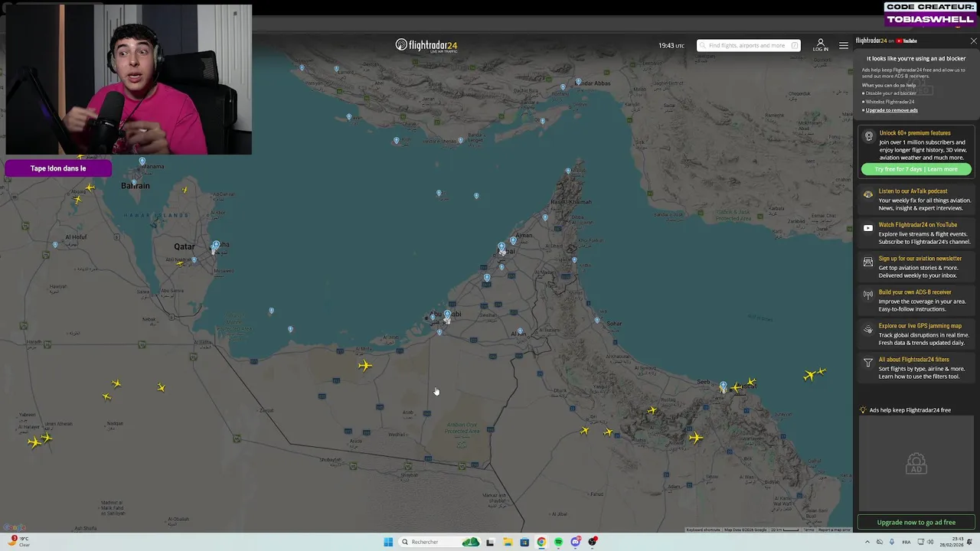Select the Al Ain airport pin
The height and width of the screenshot is (551, 980).
click(x=520, y=331)
